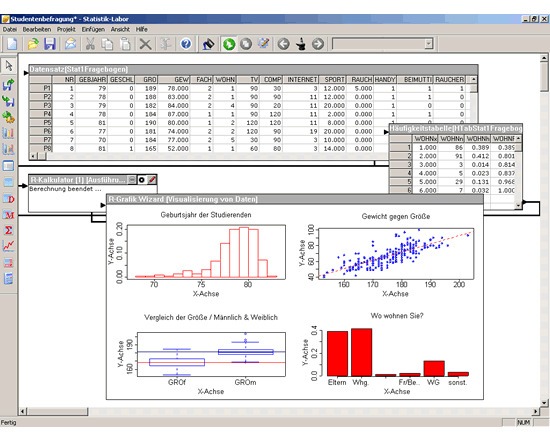Run calculation with the green play icon

(229, 44)
